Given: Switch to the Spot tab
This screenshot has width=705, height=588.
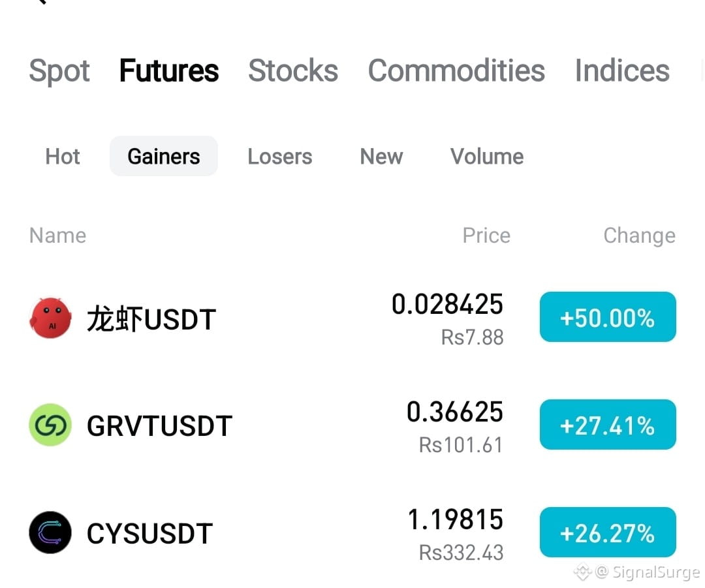Looking at the screenshot, I should pyautogui.click(x=59, y=70).
